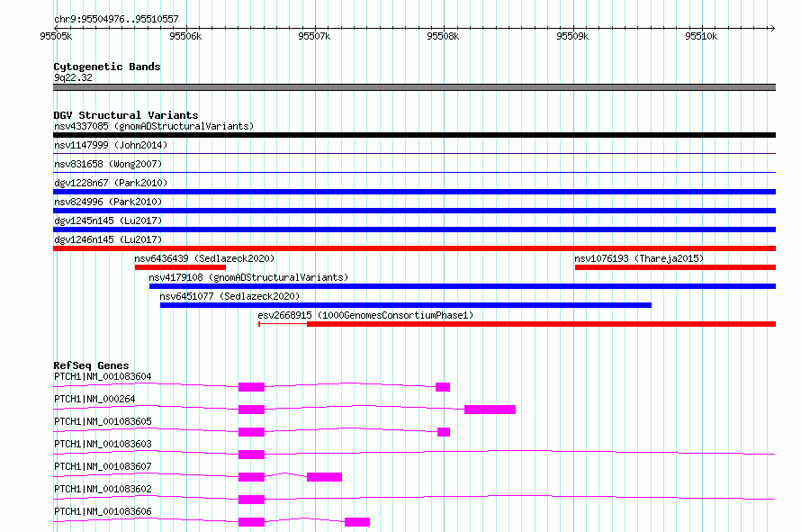The image size is (801, 532).
Task: Select the second exon of NM_001083607
Action: point(324,477)
